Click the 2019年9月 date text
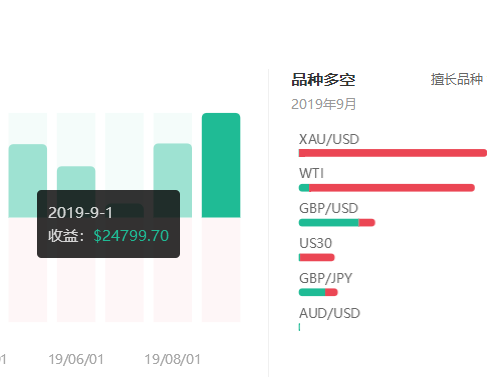Screen dimensions: 487x382 [324, 104]
